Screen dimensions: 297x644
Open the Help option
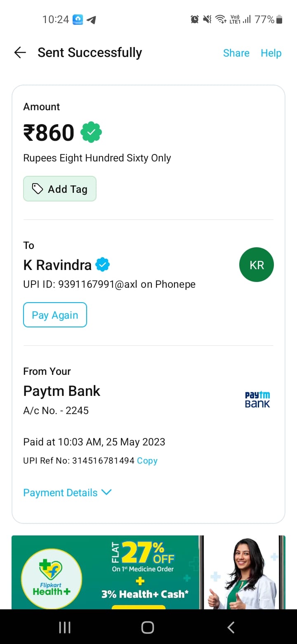271,53
